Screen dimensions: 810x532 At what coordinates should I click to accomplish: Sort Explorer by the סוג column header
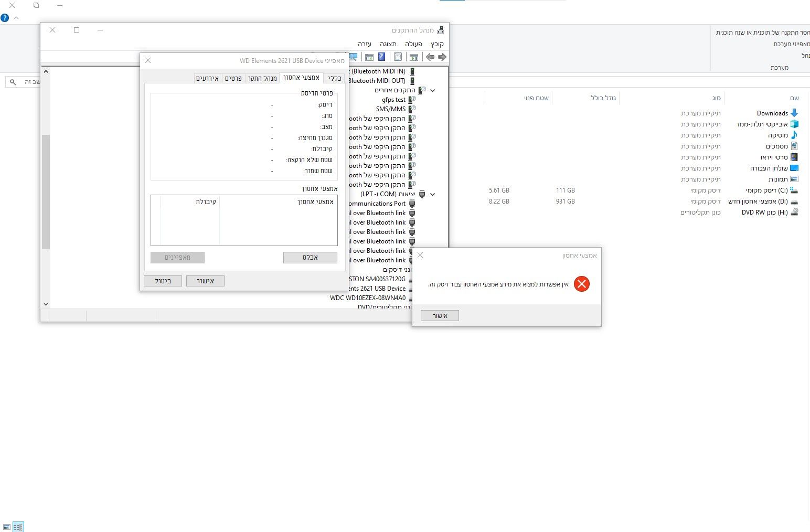pos(716,98)
